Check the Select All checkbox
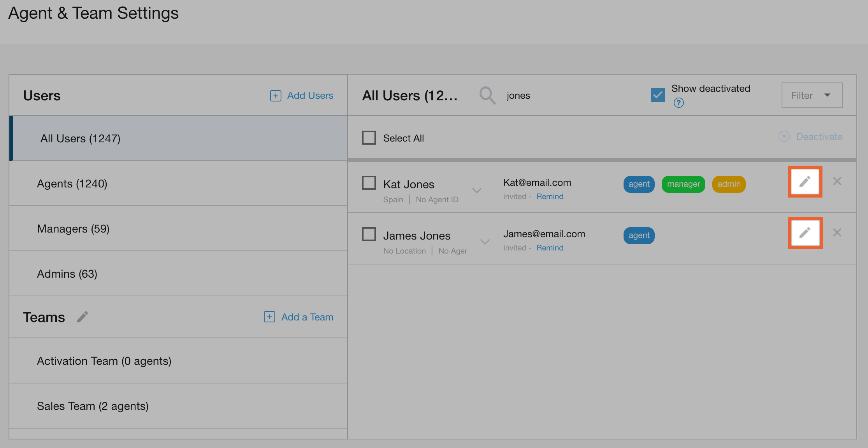The height and width of the screenshot is (448, 868). tap(369, 137)
